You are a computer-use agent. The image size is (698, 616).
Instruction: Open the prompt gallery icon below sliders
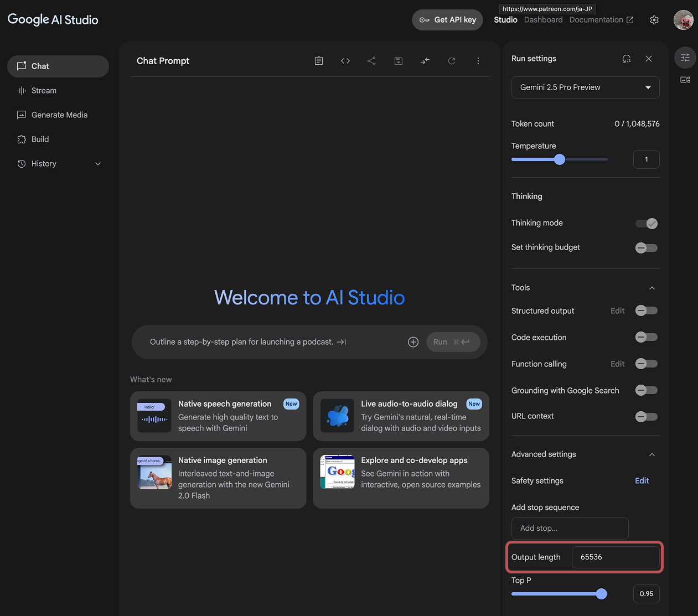[685, 80]
